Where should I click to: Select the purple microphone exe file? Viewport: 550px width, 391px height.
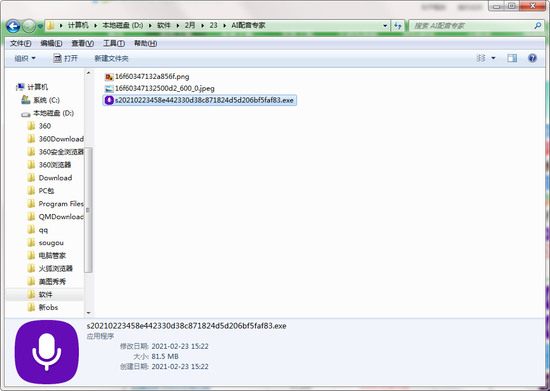coord(200,100)
